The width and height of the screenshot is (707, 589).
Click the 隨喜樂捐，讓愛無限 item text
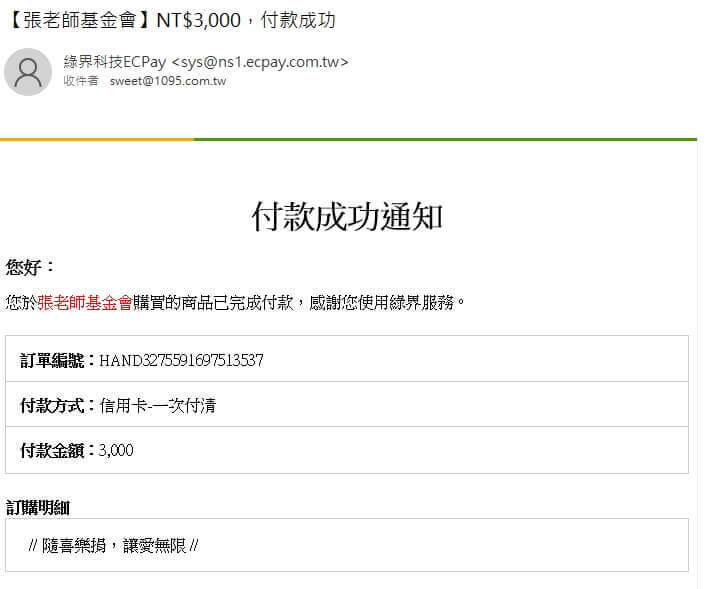click(113, 545)
